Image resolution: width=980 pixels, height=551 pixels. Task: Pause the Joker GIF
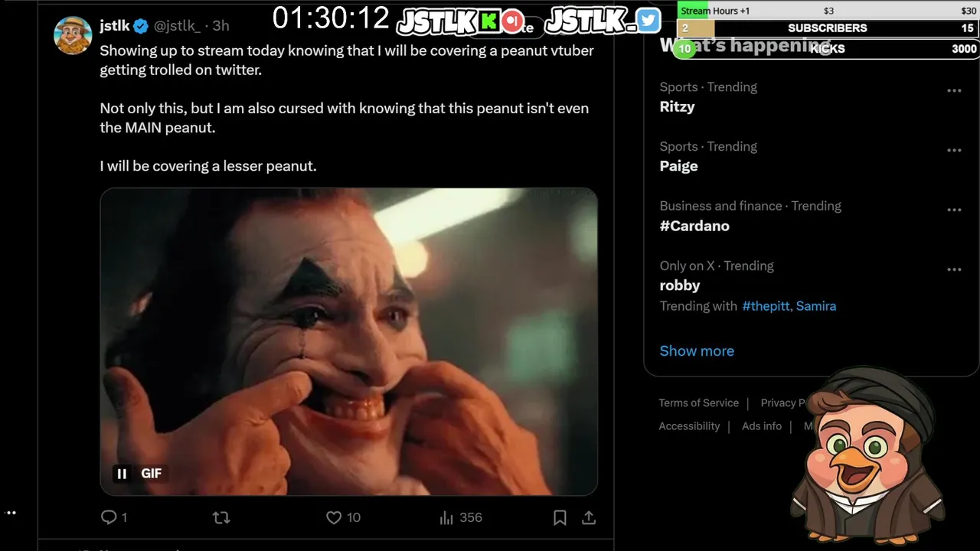[x=122, y=474]
